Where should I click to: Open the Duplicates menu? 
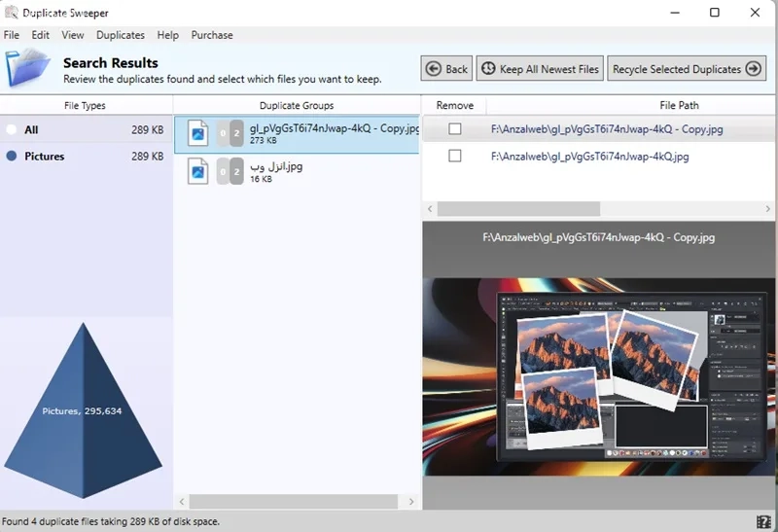[121, 35]
